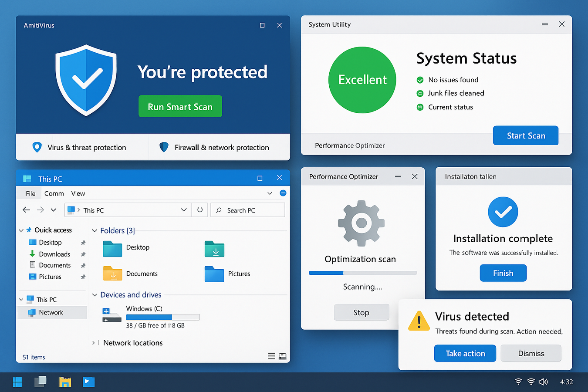The width and height of the screenshot is (588, 392).
Task: Click the green Excellent status circle
Action: tap(362, 80)
